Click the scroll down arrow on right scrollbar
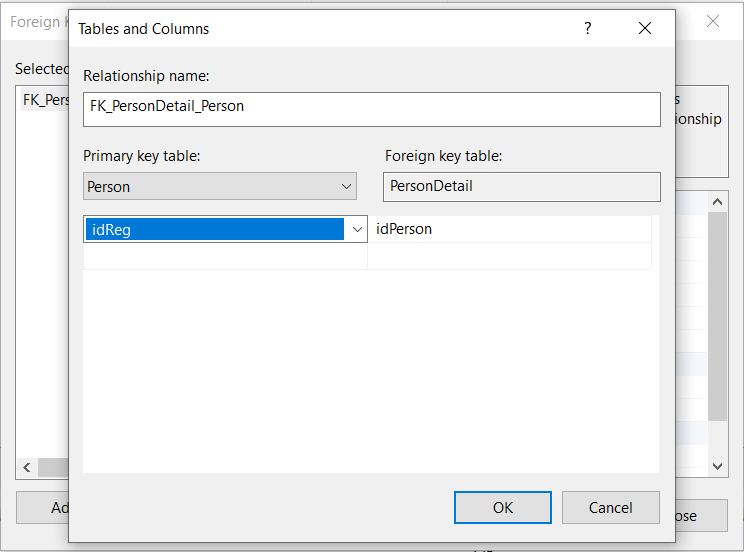This screenshot has width=744, height=552. coord(718,466)
